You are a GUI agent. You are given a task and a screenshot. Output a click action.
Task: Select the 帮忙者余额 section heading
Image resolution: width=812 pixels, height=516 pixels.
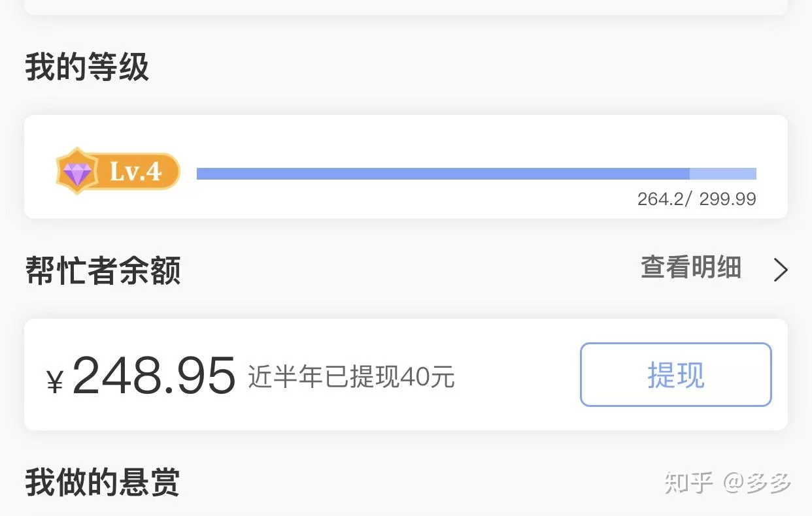tap(103, 270)
